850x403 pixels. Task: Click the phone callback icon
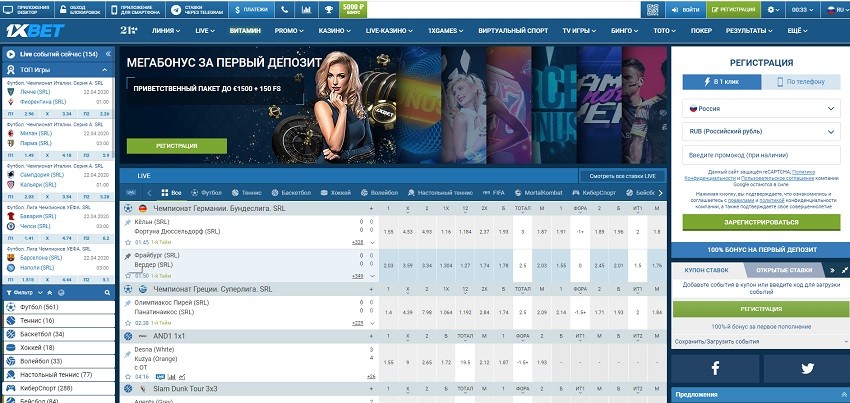coord(285,9)
